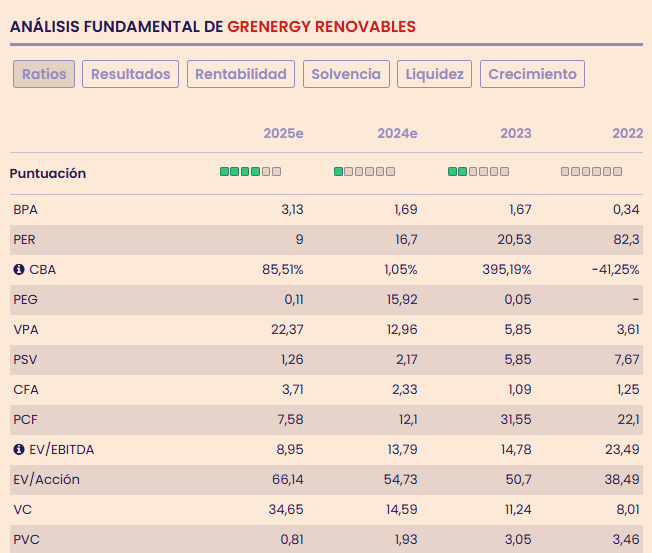The height and width of the screenshot is (553, 652).
Task: Click the PEG row label
Action: point(25,299)
